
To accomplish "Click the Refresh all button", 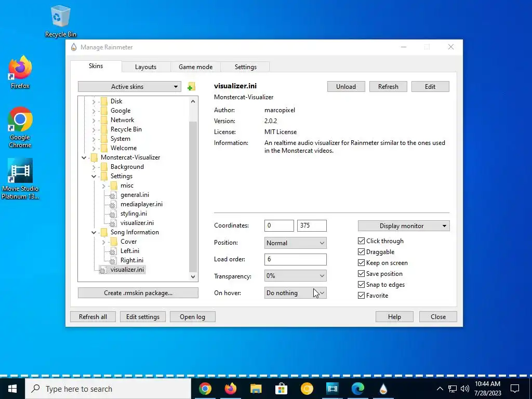I will tap(93, 316).
